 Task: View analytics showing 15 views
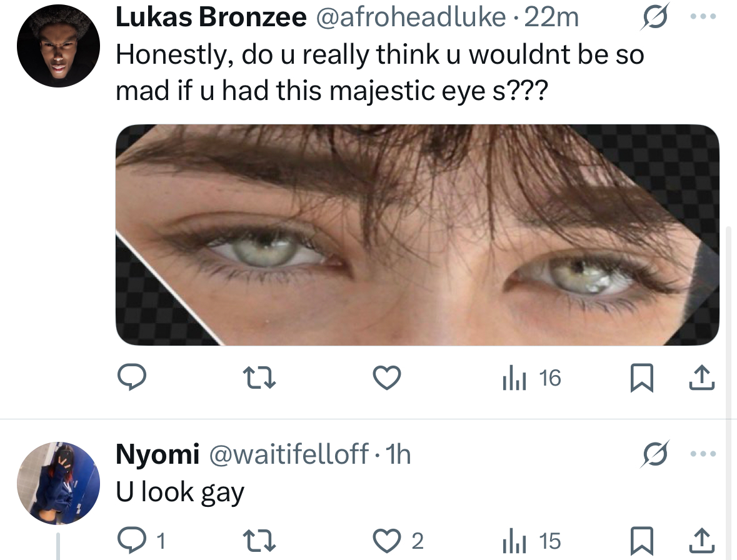(531, 541)
